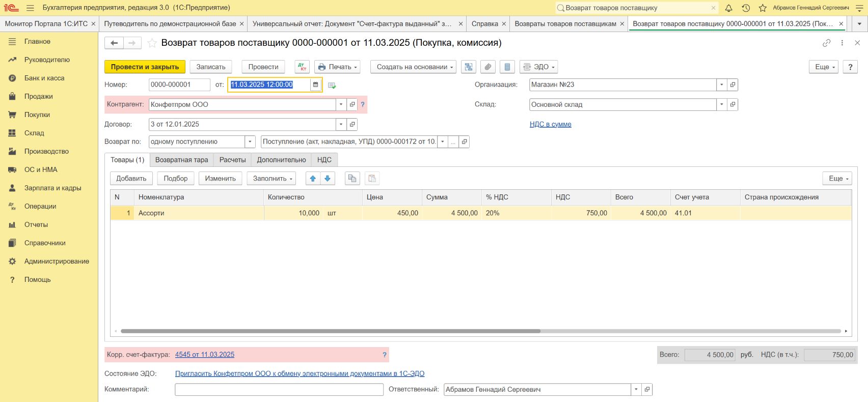Get link to document with the chain icon
This screenshot has width=868, height=402.
(826, 43)
